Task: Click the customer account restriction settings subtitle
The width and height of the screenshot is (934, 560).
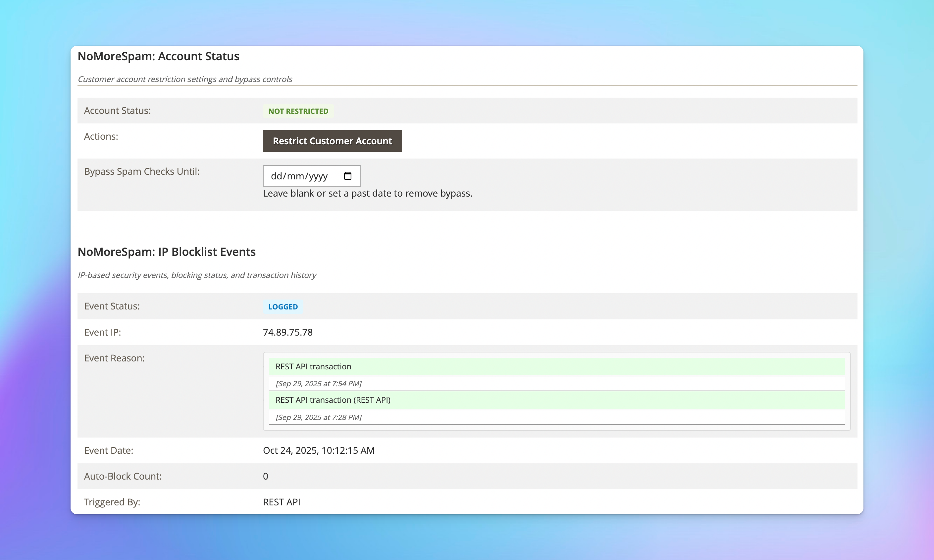Action: click(184, 79)
